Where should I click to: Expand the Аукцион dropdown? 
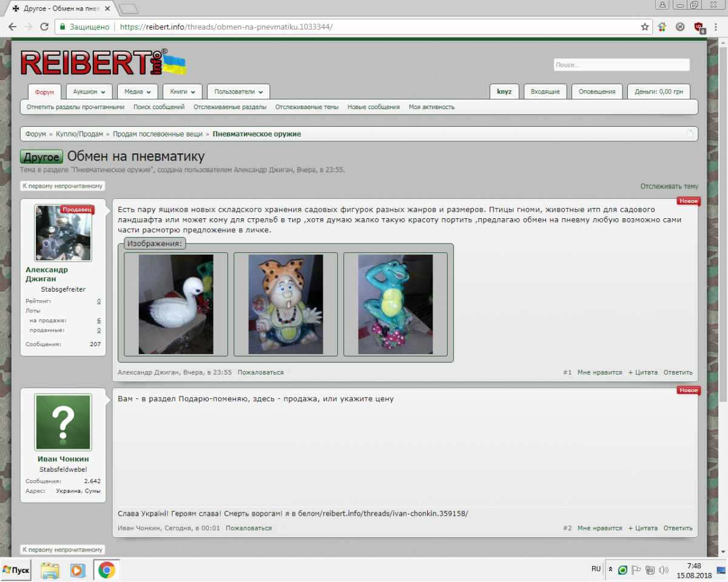89,92
